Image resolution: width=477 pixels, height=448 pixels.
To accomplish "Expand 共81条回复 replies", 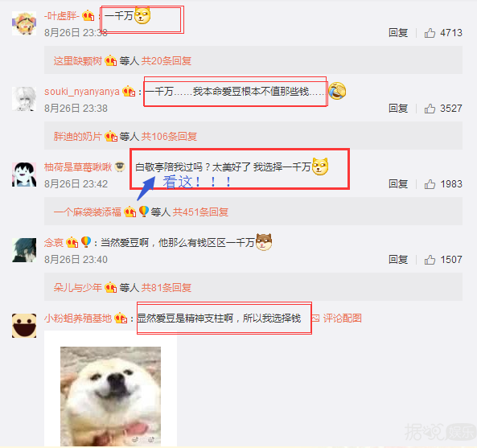I will (167, 287).
